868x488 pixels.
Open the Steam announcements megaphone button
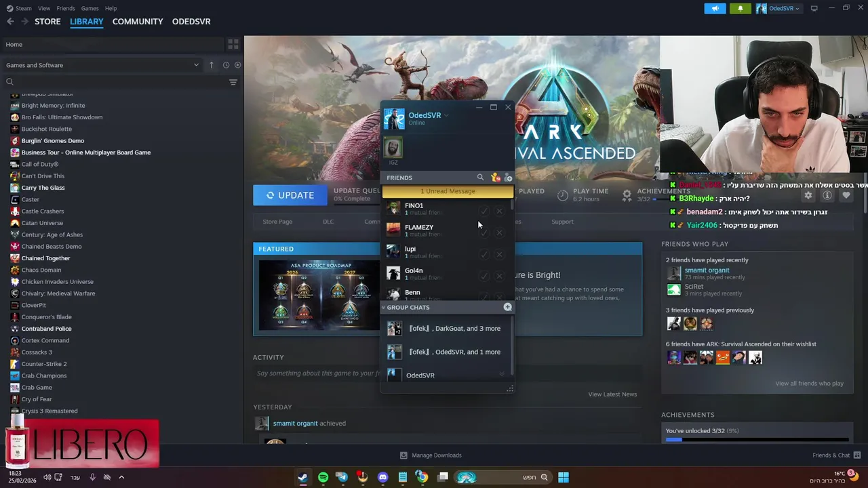point(715,8)
